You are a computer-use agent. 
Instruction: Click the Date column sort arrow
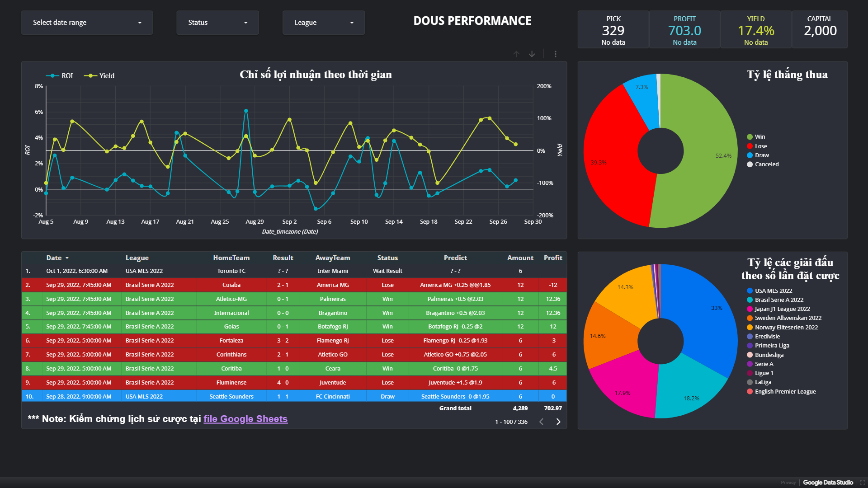(x=67, y=258)
